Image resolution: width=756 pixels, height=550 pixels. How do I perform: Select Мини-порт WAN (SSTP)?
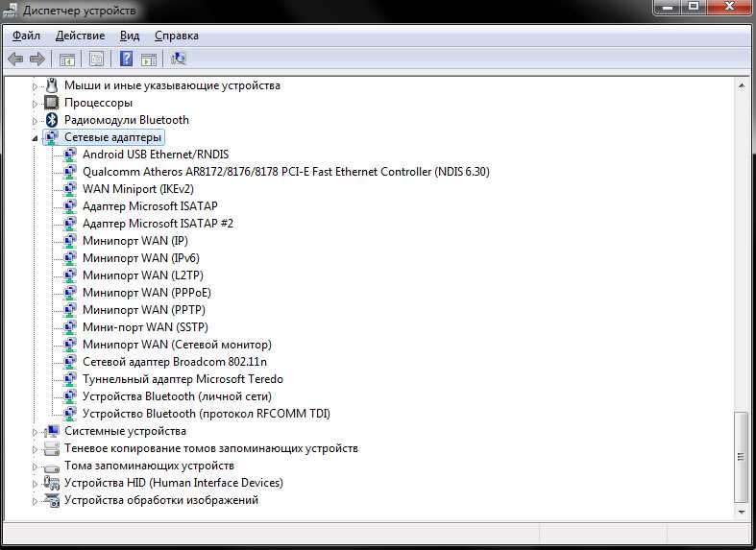coord(146,327)
